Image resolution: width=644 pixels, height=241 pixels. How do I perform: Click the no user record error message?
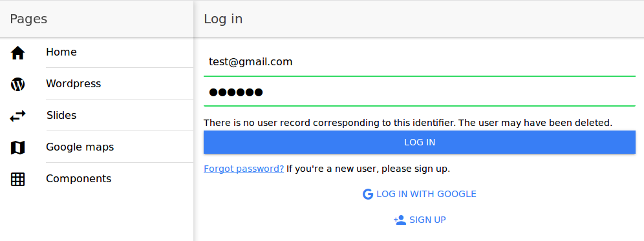tap(408, 123)
